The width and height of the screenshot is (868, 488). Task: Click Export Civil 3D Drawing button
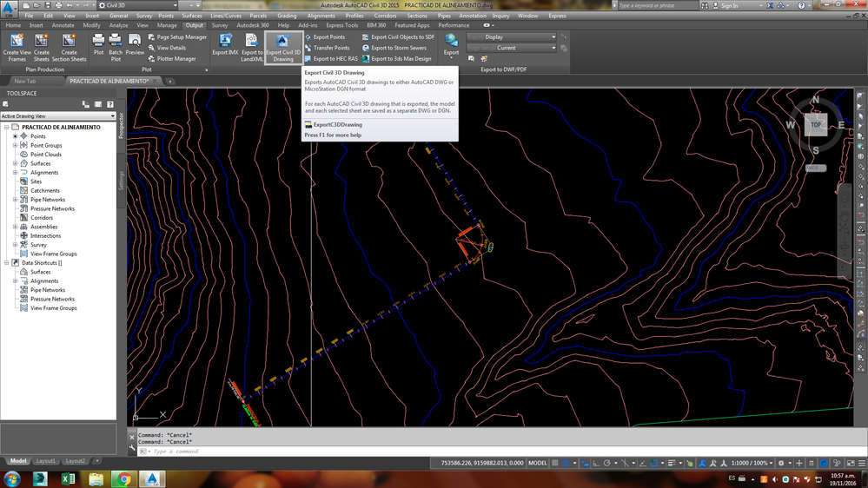pos(283,48)
